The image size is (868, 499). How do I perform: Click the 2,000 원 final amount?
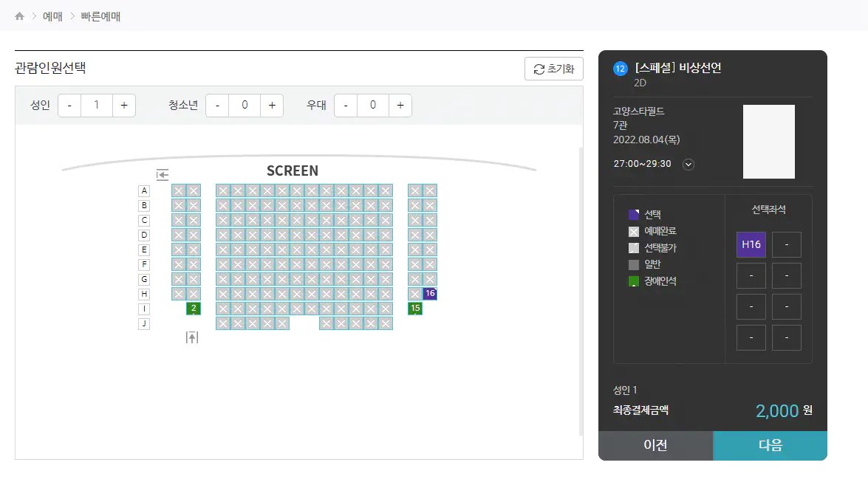784,410
